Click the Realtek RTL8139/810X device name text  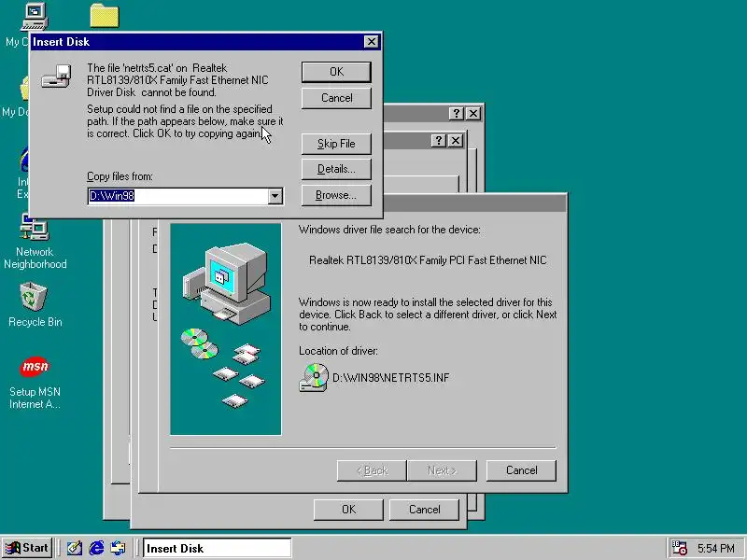428,260
